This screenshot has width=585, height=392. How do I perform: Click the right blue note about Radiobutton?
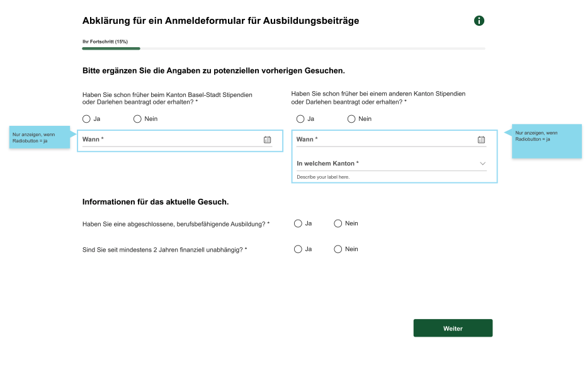547,141
